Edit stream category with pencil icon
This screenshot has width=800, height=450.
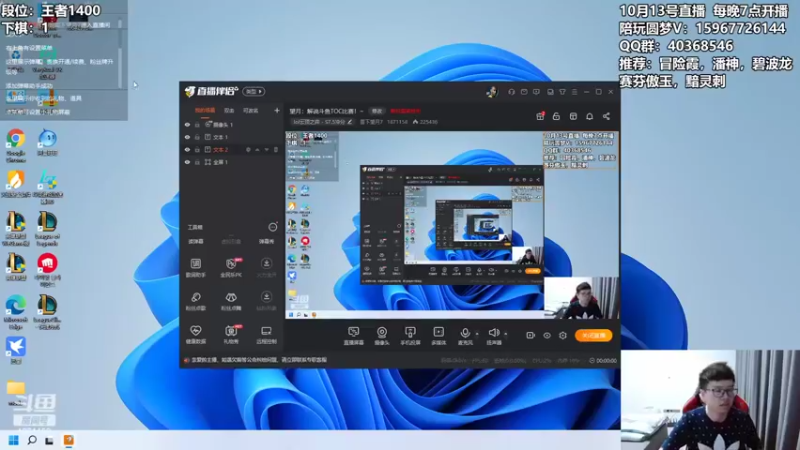pyautogui.click(x=349, y=122)
